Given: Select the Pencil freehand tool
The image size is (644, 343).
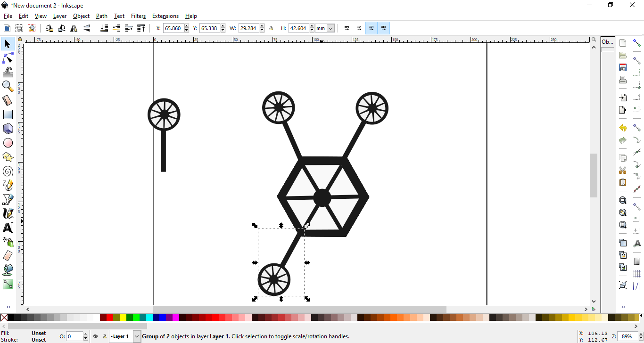Looking at the screenshot, I should pos(8,185).
